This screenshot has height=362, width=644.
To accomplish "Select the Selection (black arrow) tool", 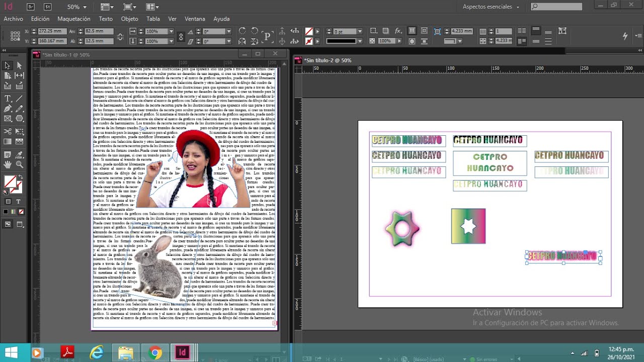I will [8, 65].
